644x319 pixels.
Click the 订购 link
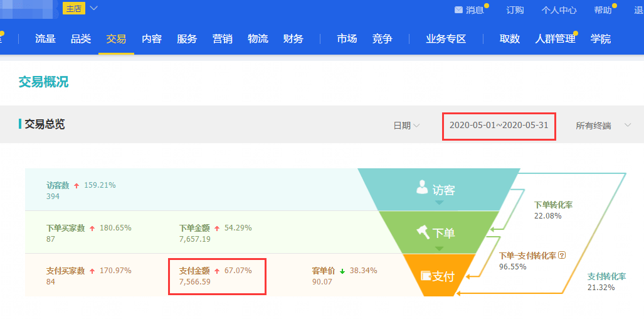515,10
